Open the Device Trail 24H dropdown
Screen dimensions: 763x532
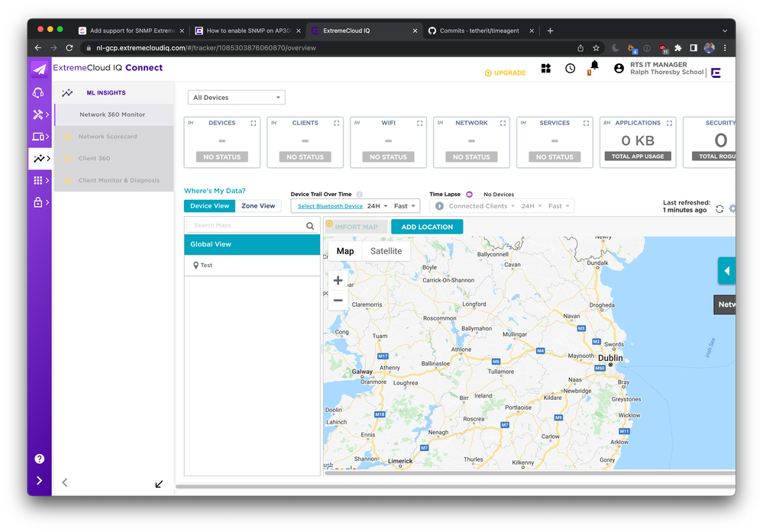pyautogui.click(x=377, y=206)
